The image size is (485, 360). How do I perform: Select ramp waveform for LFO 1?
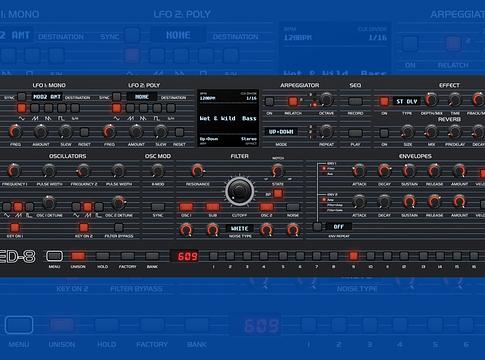point(48,108)
